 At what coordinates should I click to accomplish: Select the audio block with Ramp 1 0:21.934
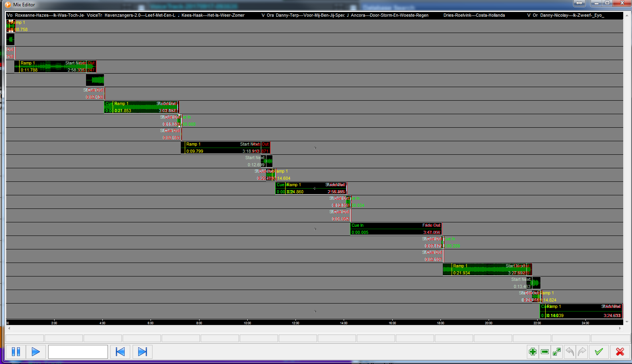pyautogui.click(x=487, y=269)
